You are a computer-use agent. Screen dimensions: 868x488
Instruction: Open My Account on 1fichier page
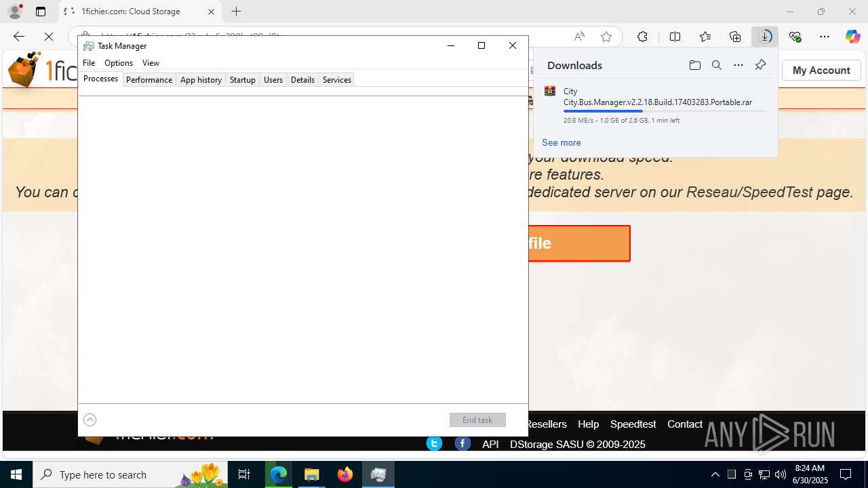coord(821,70)
